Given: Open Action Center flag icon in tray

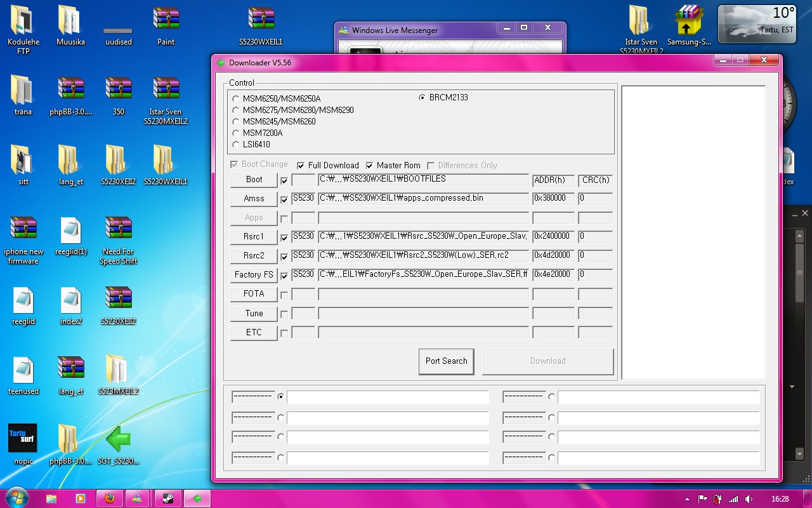Looking at the screenshot, I should click(702, 499).
